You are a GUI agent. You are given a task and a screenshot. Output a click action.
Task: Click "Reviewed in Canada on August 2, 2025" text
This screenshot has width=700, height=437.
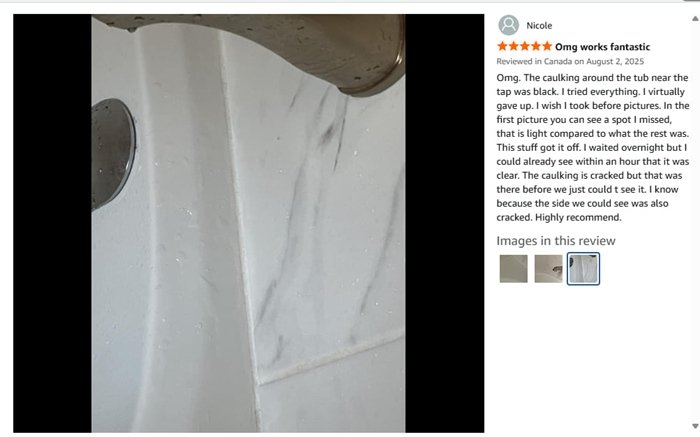click(570, 62)
